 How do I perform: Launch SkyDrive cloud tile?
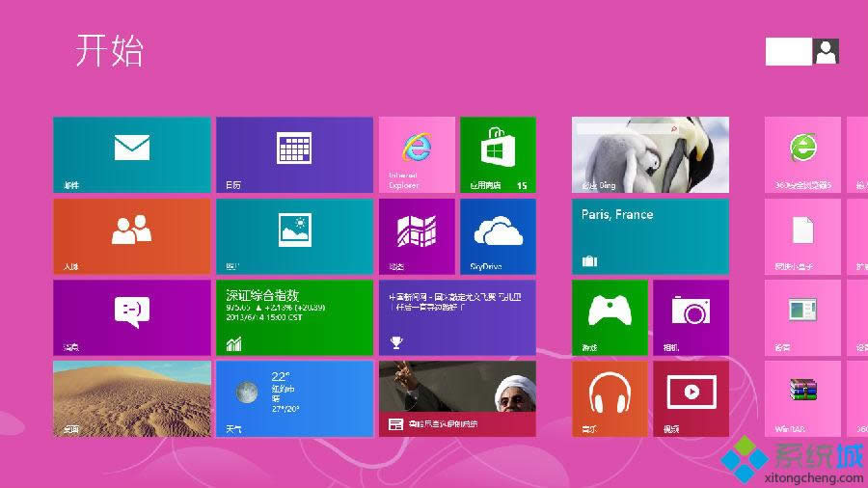pyautogui.click(x=498, y=236)
